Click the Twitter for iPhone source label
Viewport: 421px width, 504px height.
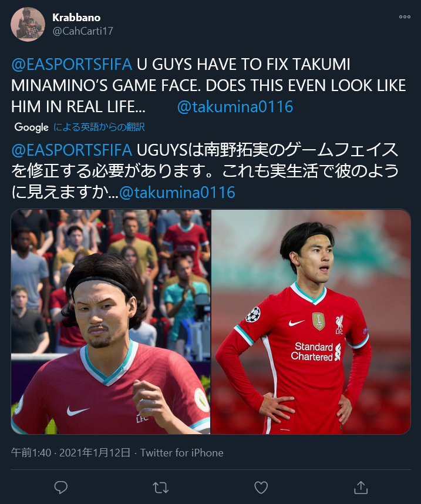point(181,452)
